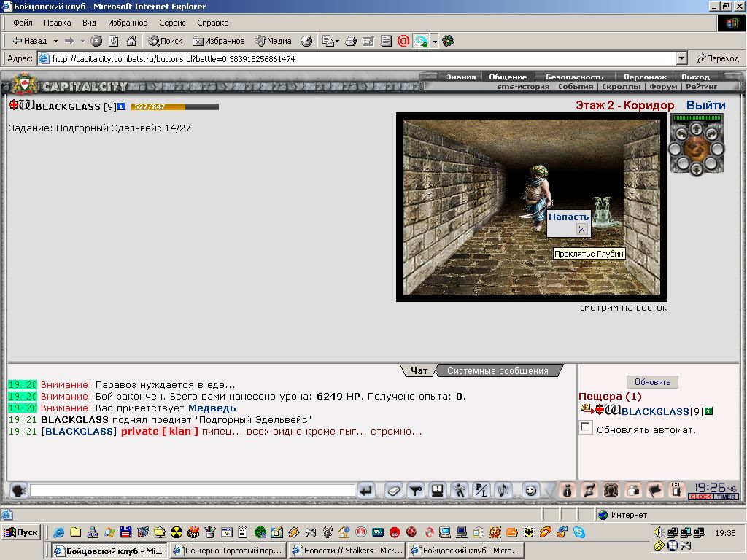Click the EXIT door icon
Image resolution: width=747 pixels, height=560 pixels.
677,490
